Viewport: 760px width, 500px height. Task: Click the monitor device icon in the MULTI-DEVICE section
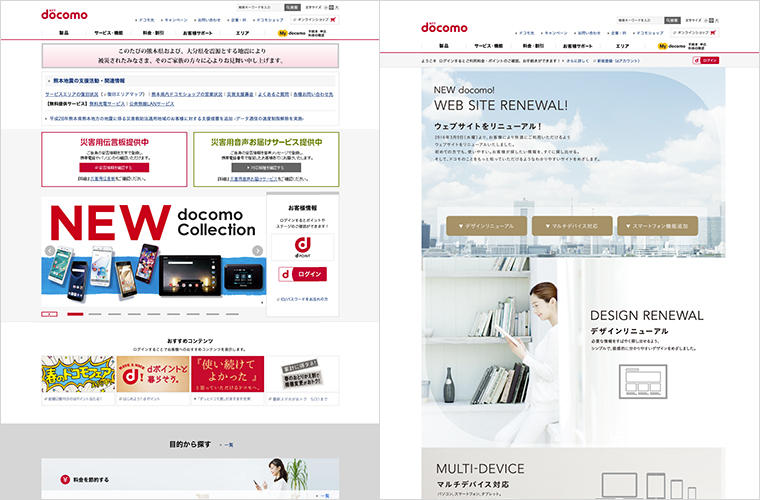pyautogui.click(x=619, y=485)
